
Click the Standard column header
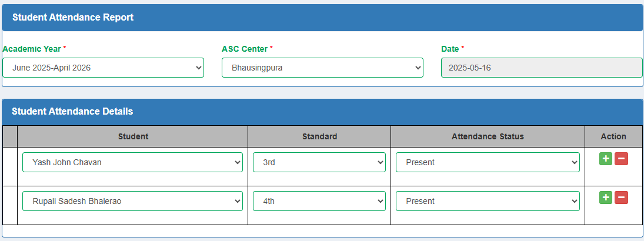pos(319,136)
